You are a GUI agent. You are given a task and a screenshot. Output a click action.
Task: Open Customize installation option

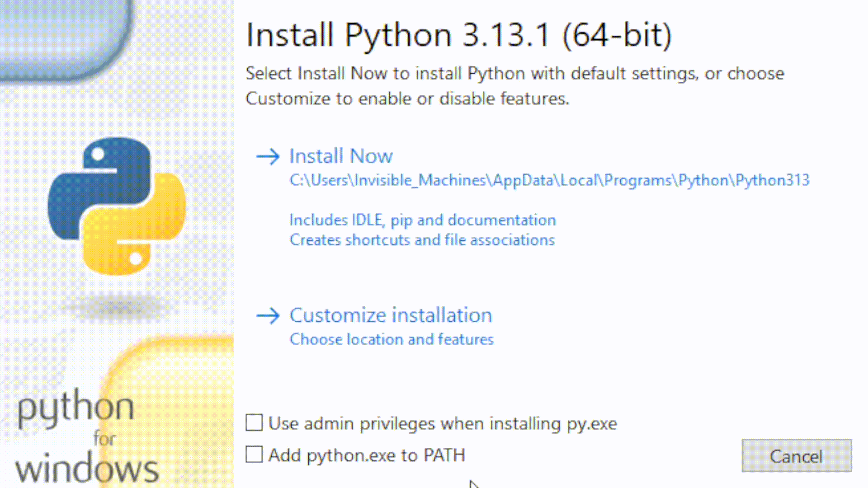point(391,315)
